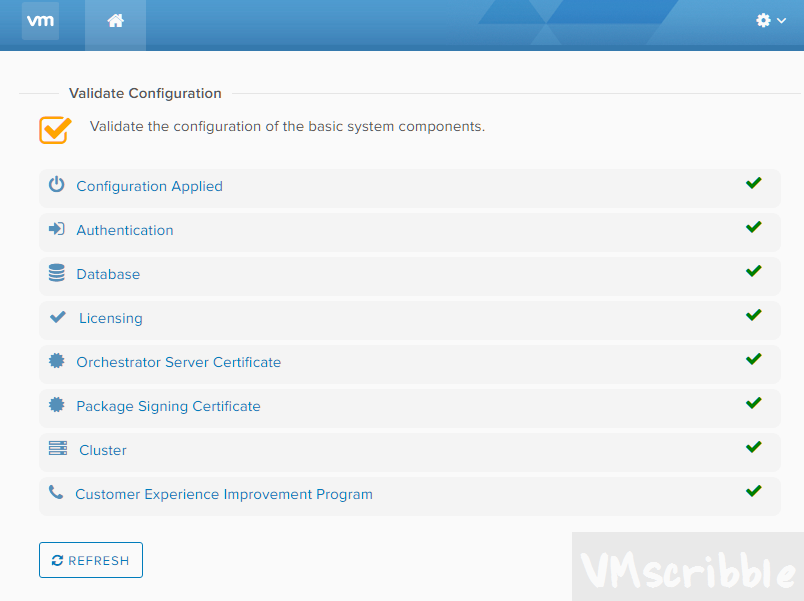Screen dimensions: 804x601
Task: Click the Licensing checkmark icon
Action: tap(57, 317)
